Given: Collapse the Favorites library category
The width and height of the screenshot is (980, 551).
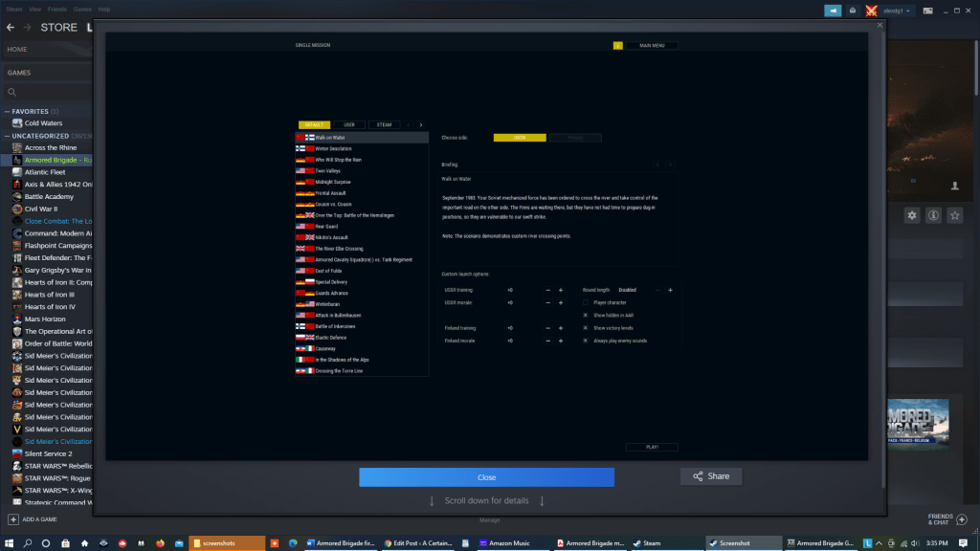Looking at the screenshot, I should click(x=6, y=111).
